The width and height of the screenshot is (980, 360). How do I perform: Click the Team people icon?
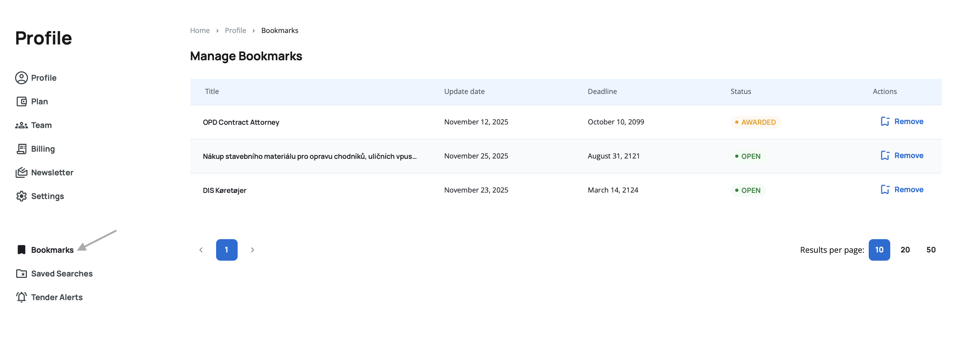(x=21, y=125)
